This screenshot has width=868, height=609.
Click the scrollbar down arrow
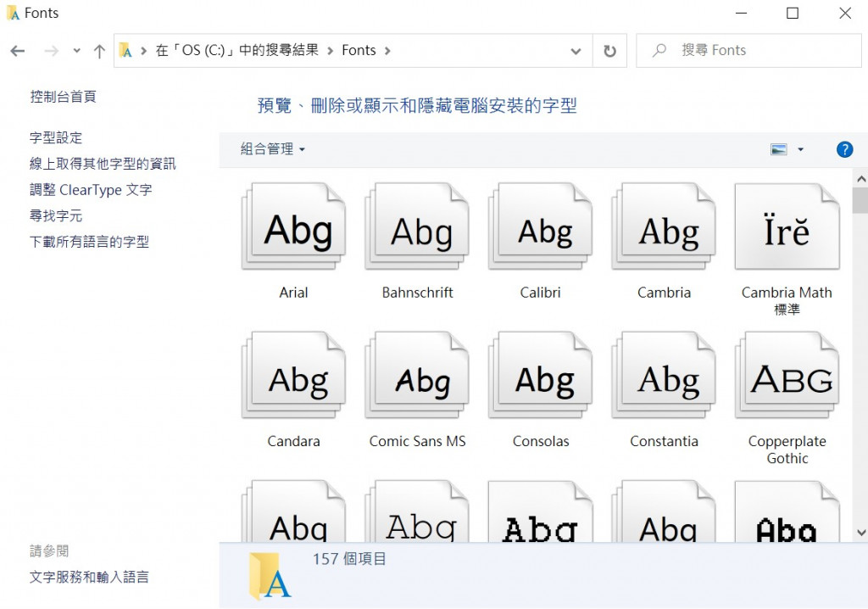point(861,533)
